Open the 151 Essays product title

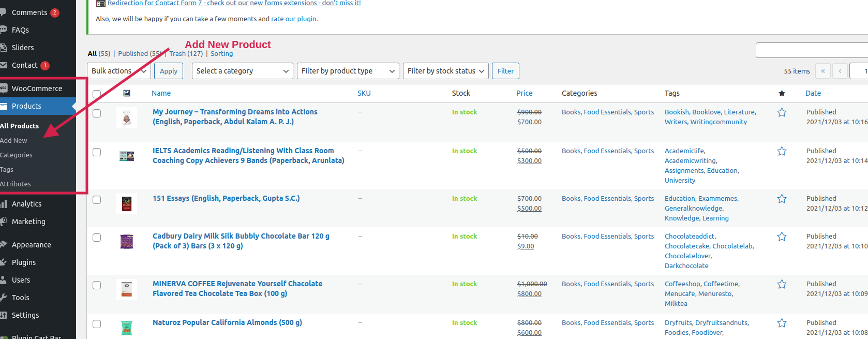(226, 198)
